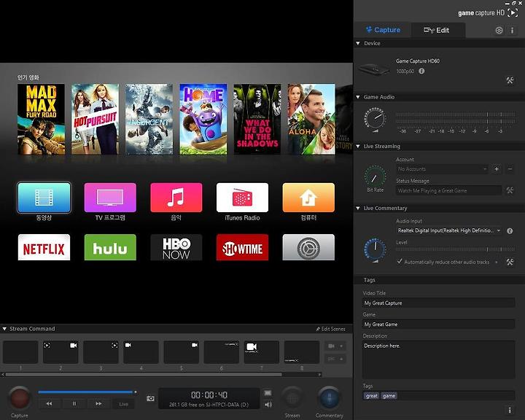Select the Home movie poster

203,120
